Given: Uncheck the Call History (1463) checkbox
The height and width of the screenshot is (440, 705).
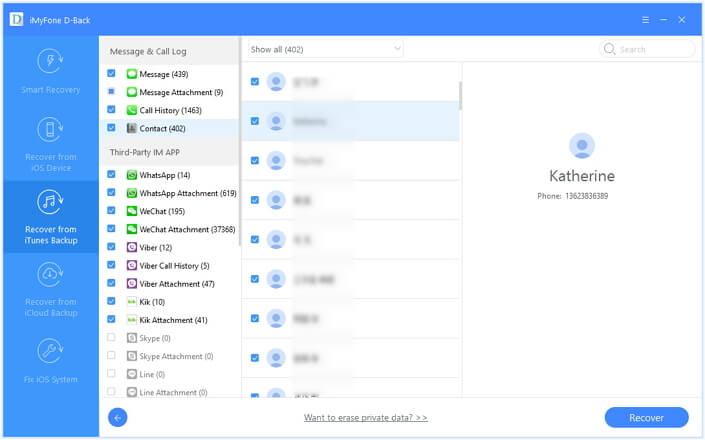Looking at the screenshot, I should click(x=111, y=109).
